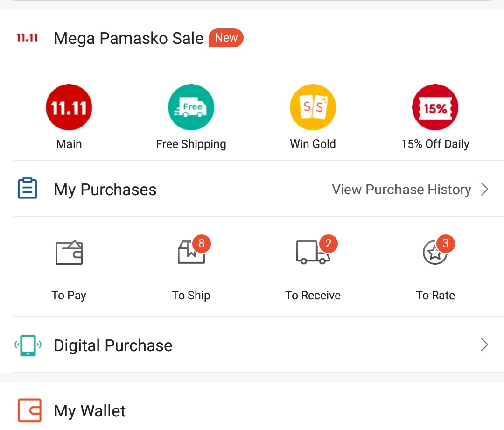
Task: Tap the To Rate star icon
Action: coord(435,253)
